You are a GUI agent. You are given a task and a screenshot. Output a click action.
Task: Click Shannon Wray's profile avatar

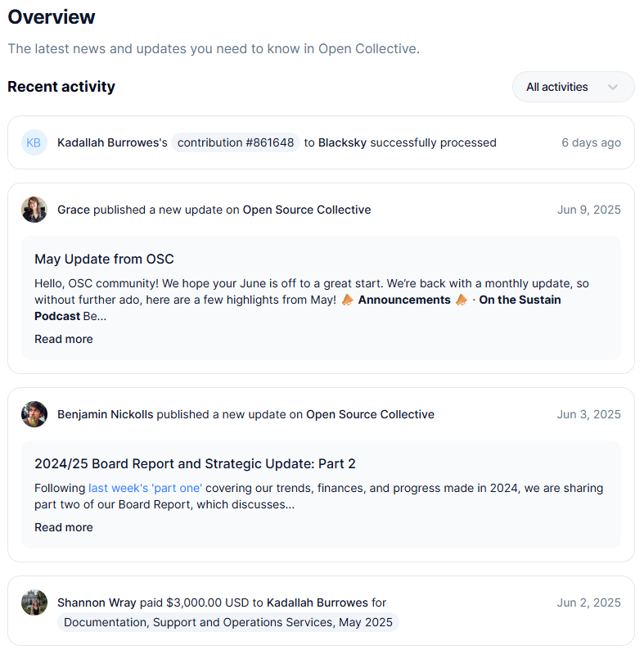[x=34, y=603]
